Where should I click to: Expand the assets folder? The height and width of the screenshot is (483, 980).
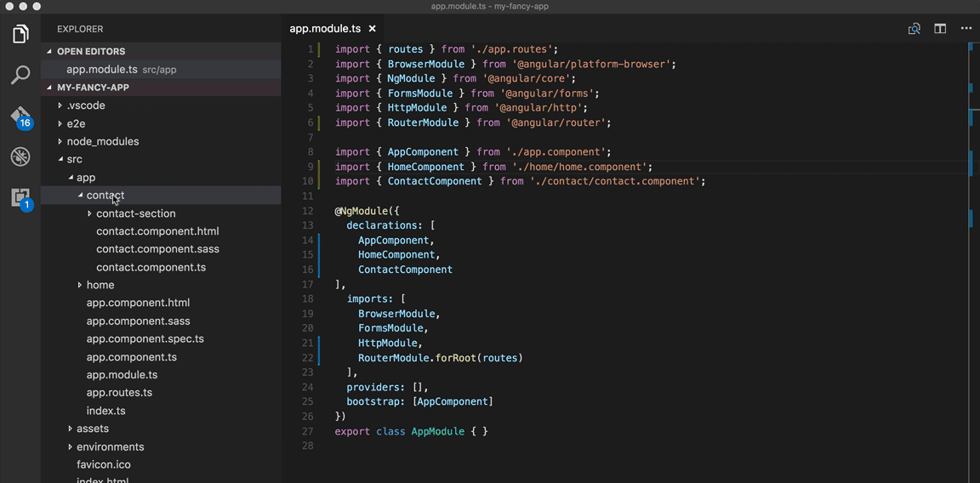(x=162, y=429)
